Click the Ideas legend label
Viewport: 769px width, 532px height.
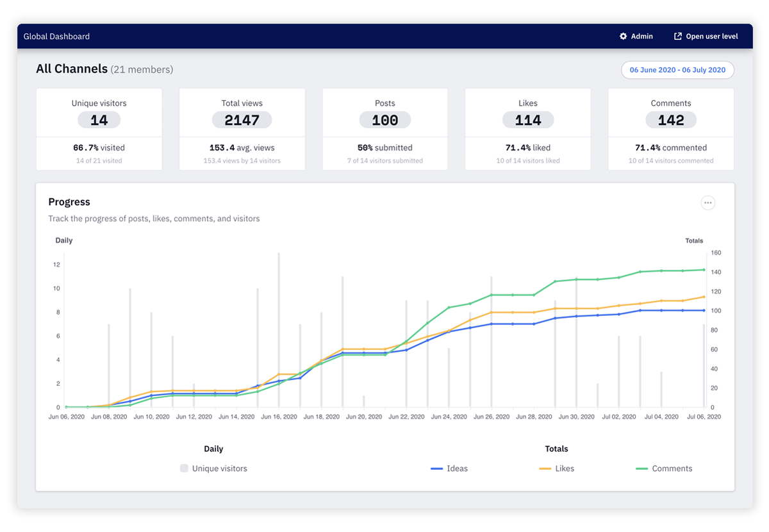pyautogui.click(x=458, y=469)
